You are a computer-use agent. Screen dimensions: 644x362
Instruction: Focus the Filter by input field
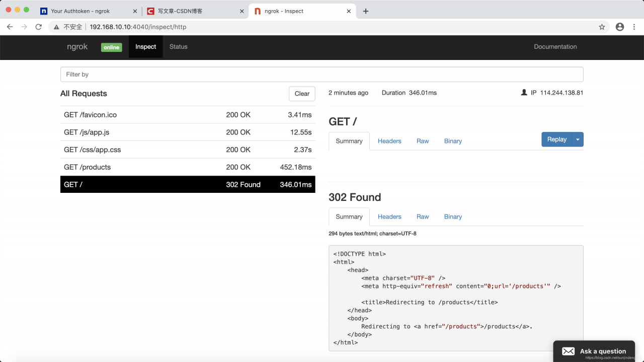coord(321,75)
